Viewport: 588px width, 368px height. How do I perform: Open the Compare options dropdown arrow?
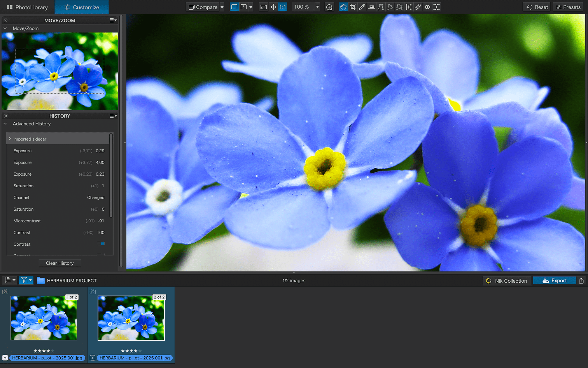point(222,7)
